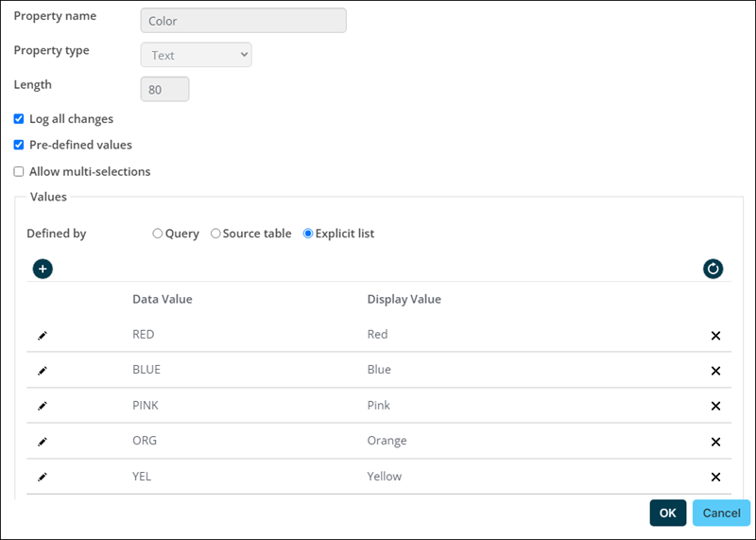Click the Length input field

(164, 89)
